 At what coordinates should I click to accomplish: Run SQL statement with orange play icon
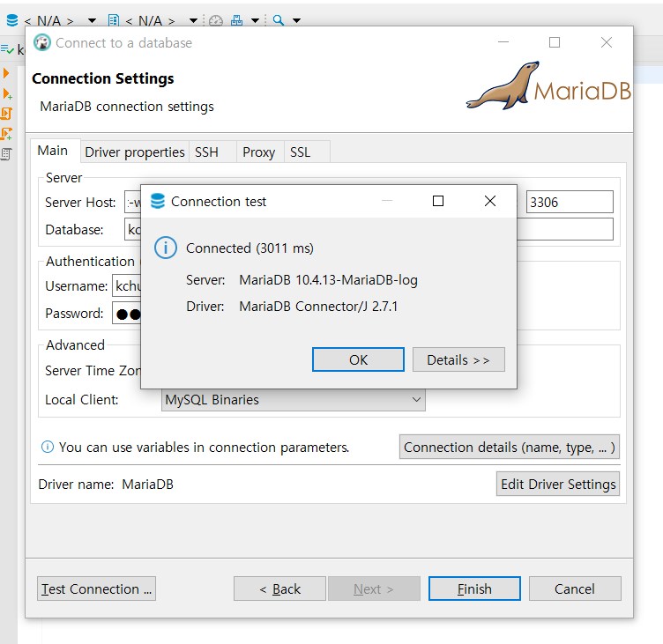[x=6, y=73]
